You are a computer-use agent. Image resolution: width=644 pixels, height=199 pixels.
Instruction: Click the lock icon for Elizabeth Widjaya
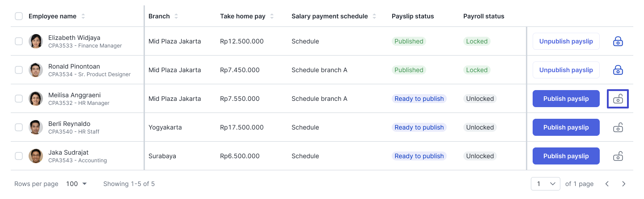(x=618, y=41)
